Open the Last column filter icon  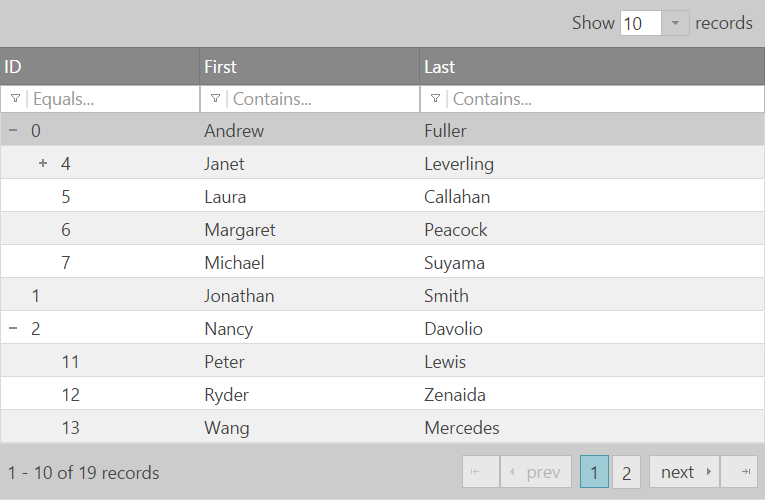tap(436, 99)
